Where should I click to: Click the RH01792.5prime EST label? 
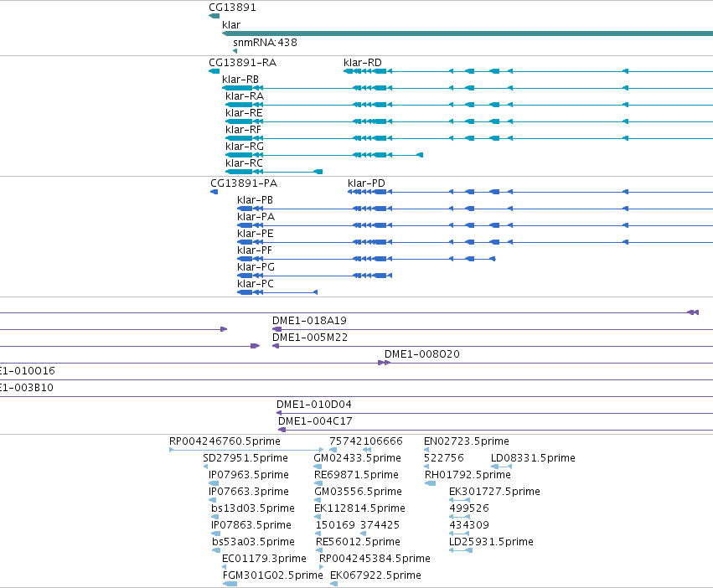pos(468,475)
